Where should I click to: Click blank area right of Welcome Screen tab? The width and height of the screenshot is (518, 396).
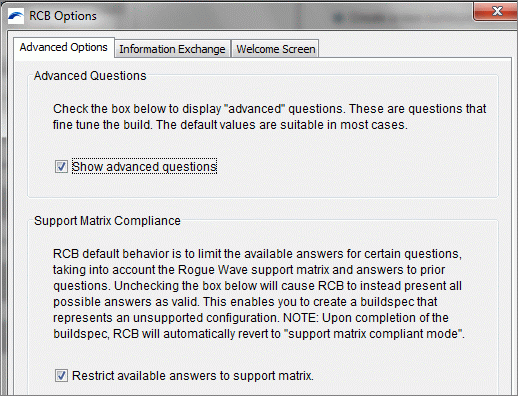[413, 48]
